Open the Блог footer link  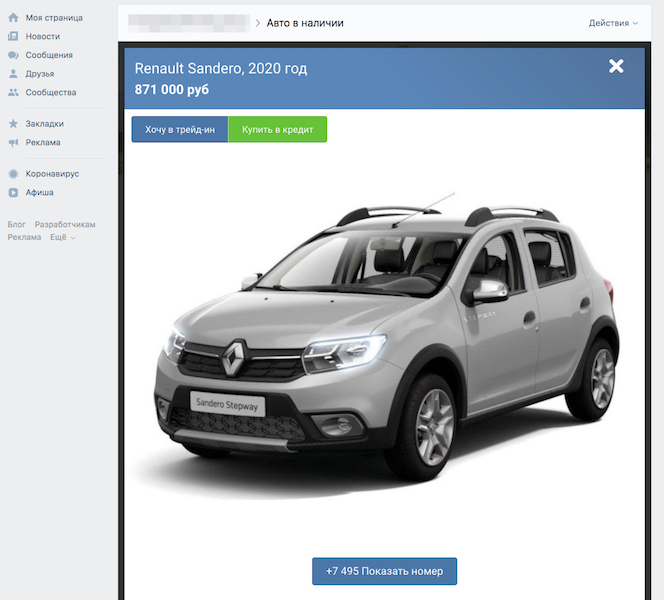17,224
